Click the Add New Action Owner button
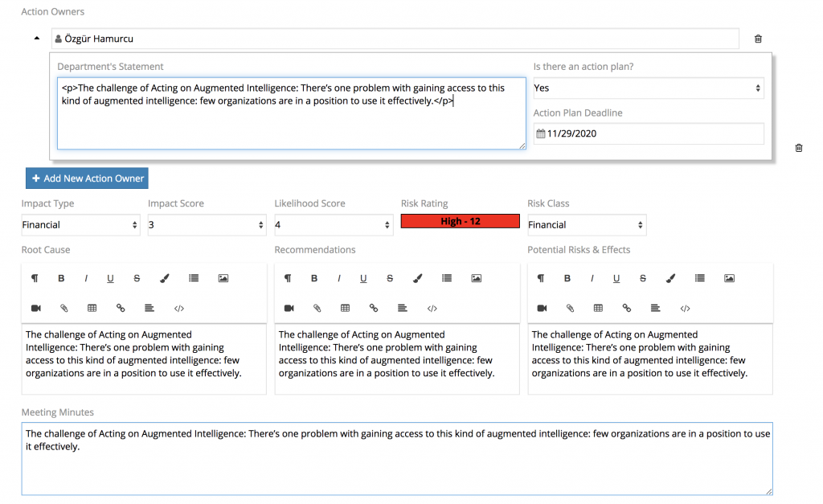 [86, 178]
